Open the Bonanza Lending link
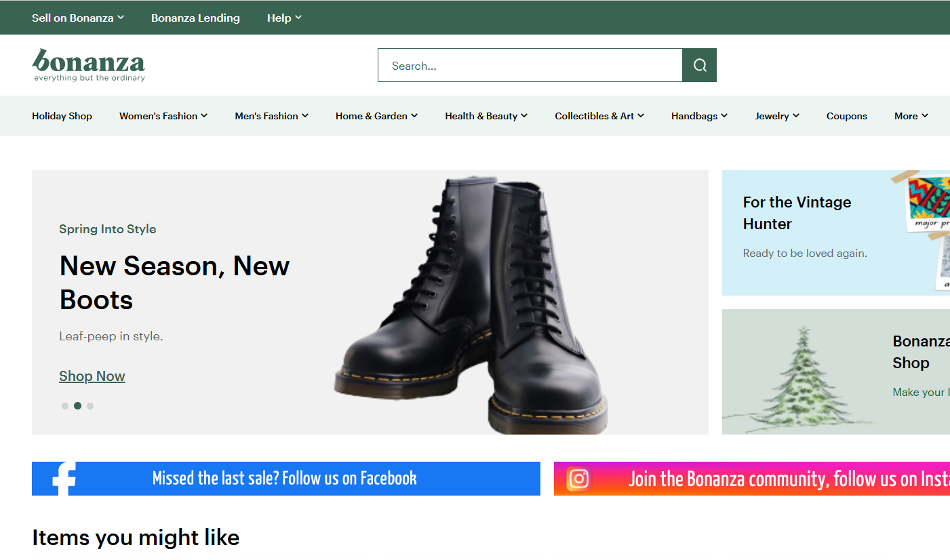 pos(195,18)
